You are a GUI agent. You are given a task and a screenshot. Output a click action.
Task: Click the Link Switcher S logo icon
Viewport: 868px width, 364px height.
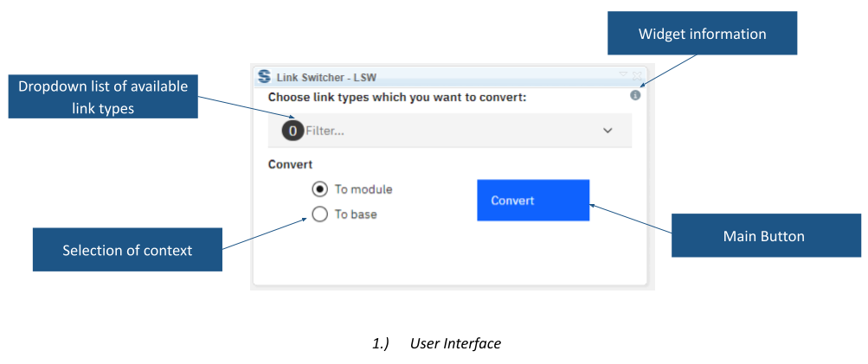pos(265,76)
